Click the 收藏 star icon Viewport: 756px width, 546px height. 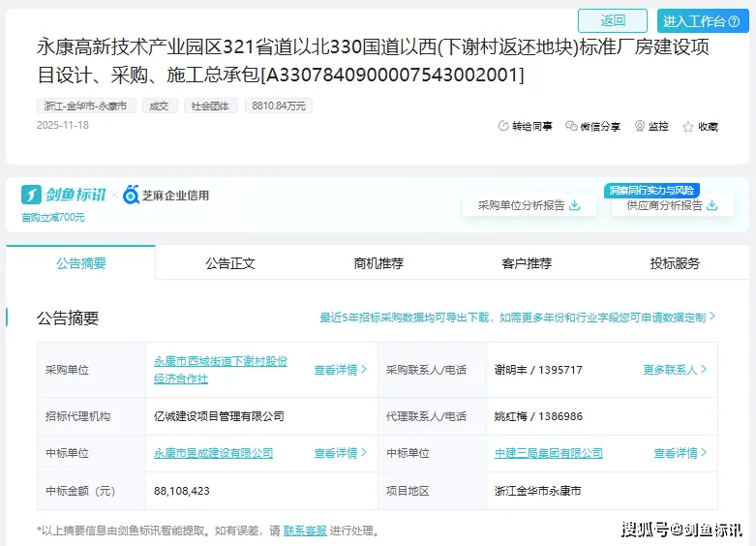click(688, 127)
